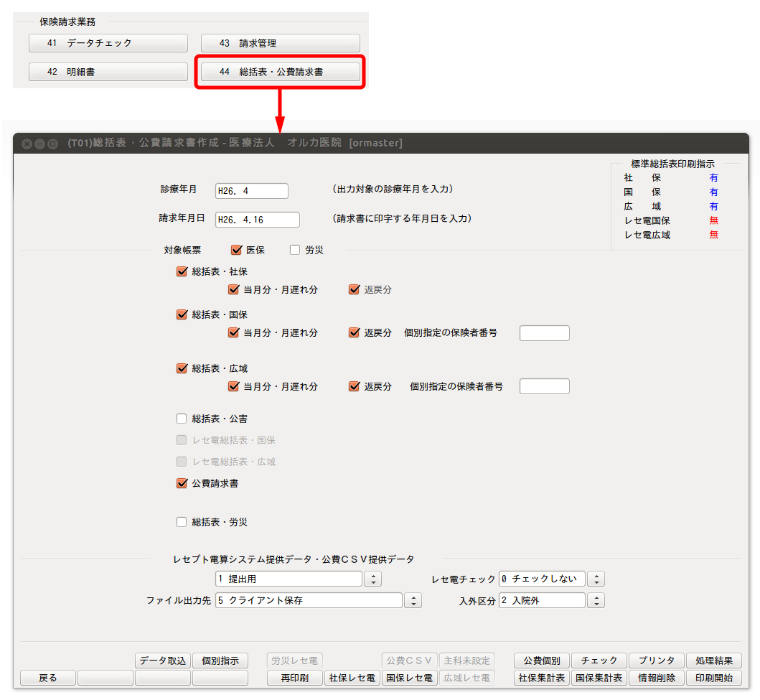Enable 総括表・公害 checkbox
Screen dimensions: 760x700
(x=182, y=419)
